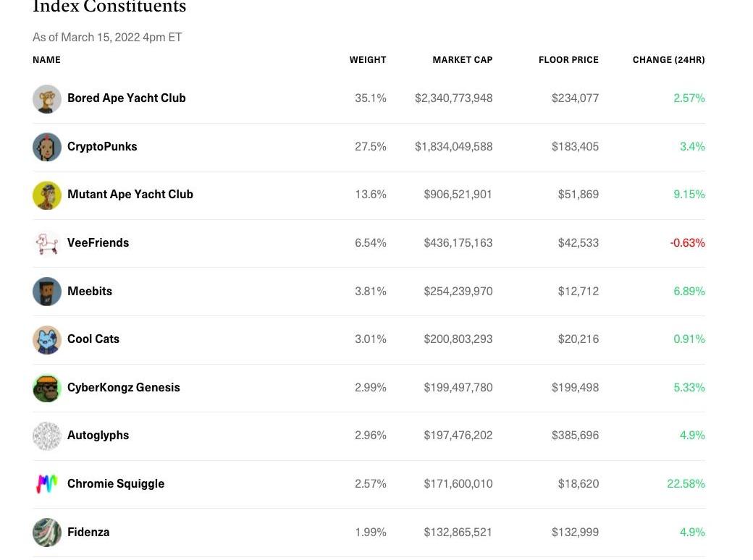Open the Meebits avatar icon
Image resolution: width=753 pixels, height=560 pixels.
click(47, 292)
